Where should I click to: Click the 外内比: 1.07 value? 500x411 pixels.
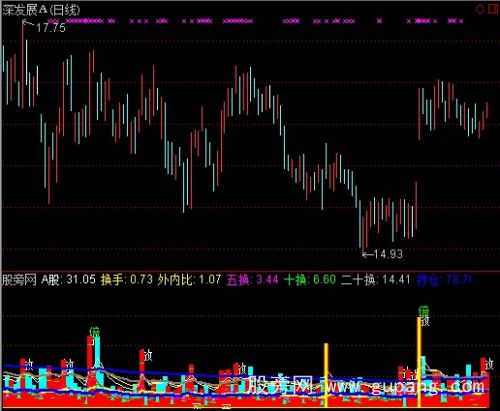point(189,279)
